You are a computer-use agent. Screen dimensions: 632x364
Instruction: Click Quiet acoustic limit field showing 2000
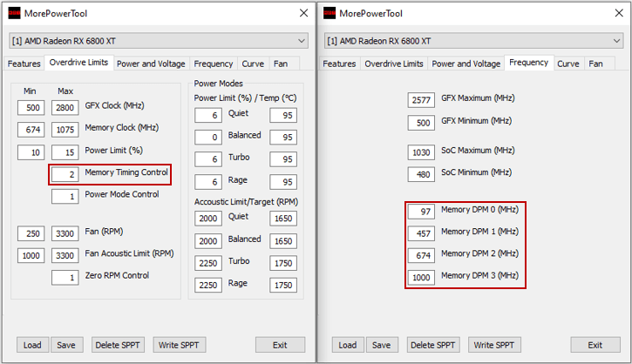(x=208, y=219)
